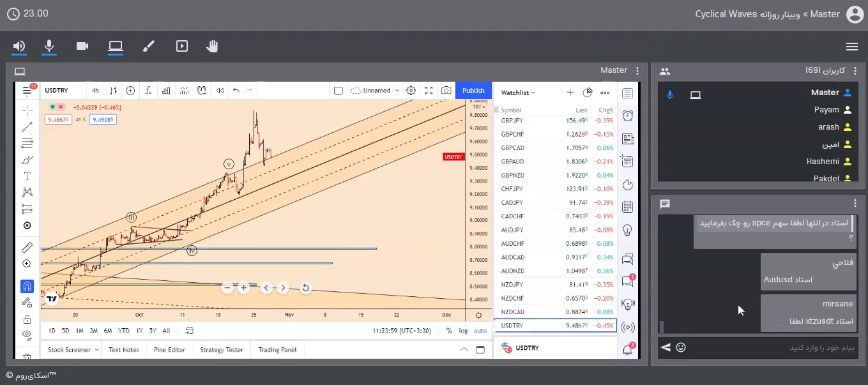Click the raise hand icon
868x385 pixels.
(x=212, y=46)
